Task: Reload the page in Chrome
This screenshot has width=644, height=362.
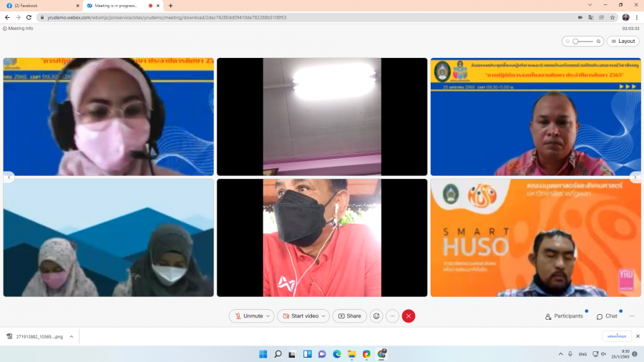Action: [29, 17]
